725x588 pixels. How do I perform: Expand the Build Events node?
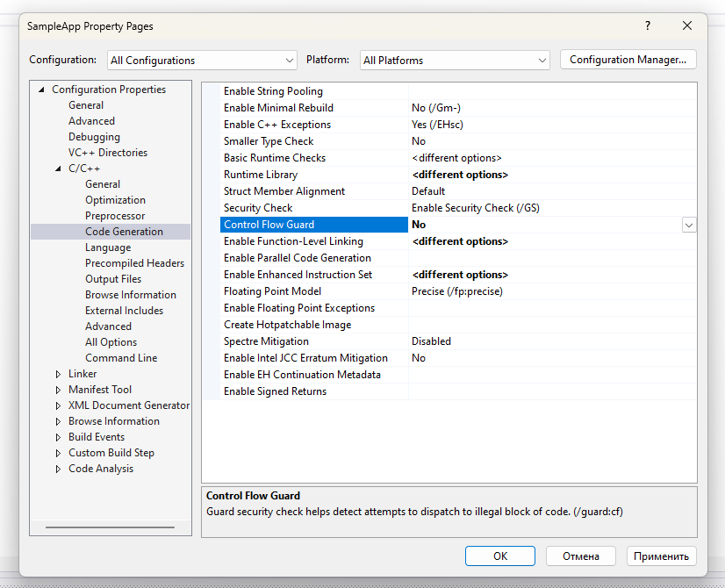pos(57,437)
